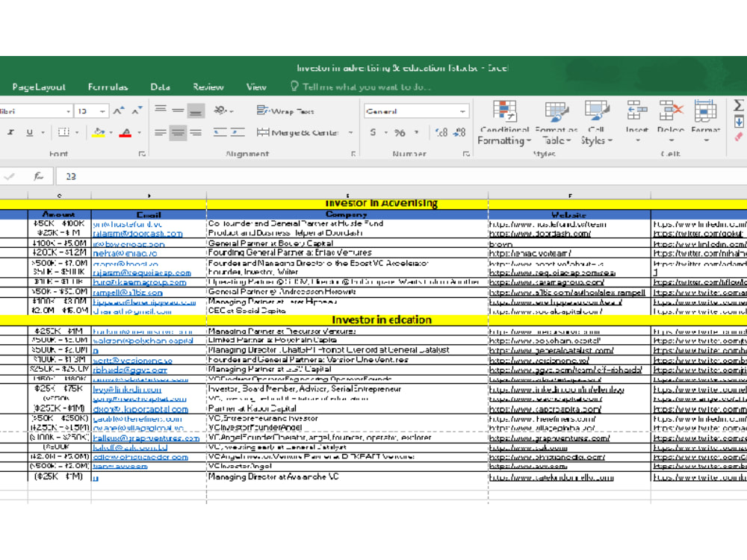
Task: Open the Format as Table gallery
Action: (x=556, y=123)
